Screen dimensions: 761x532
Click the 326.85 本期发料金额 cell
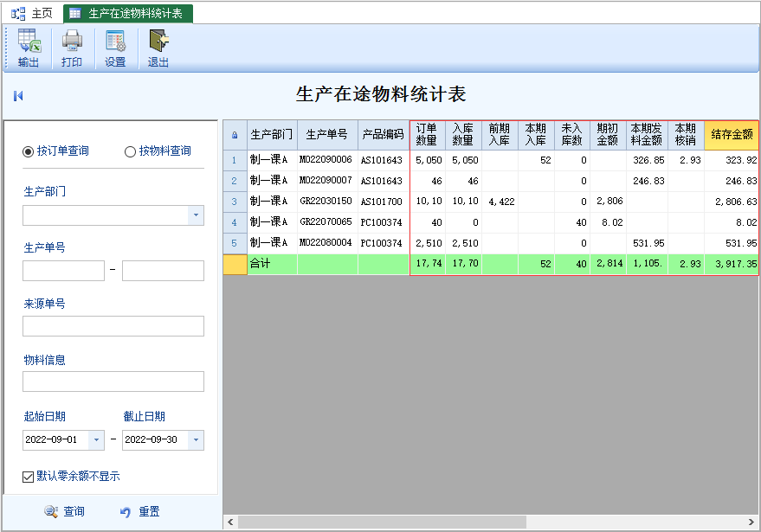tap(648, 161)
